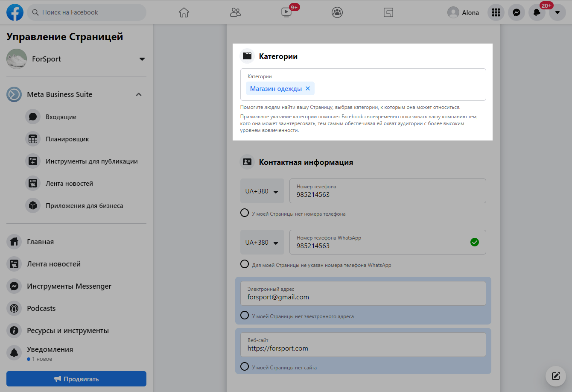
Task: Open the notifications bell in header
Action: [x=537, y=12]
